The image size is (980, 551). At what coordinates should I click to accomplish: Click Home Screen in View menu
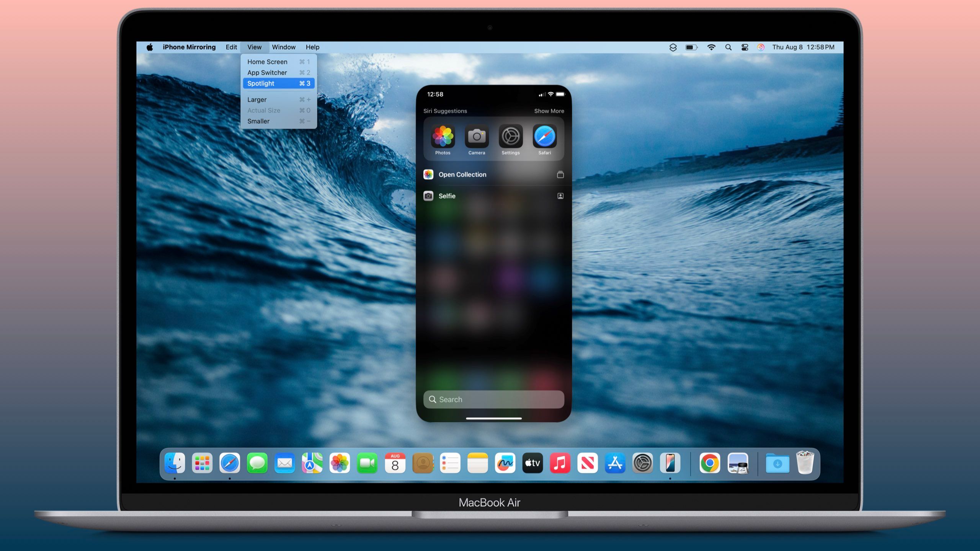pos(267,61)
